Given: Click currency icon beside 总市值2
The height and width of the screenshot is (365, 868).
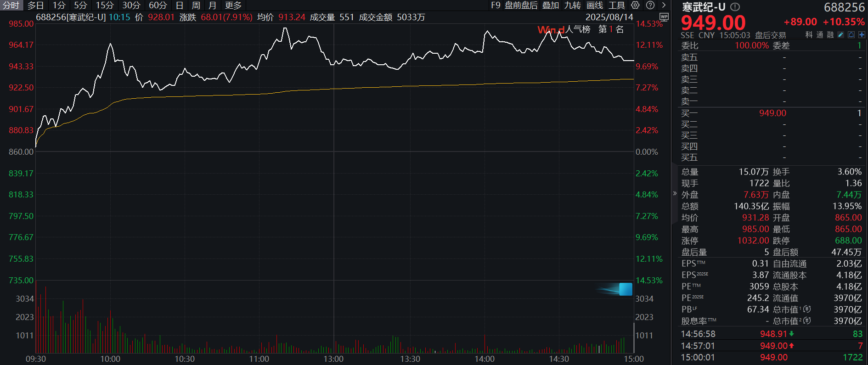Looking at the screenshot, I should click(807, 320).
